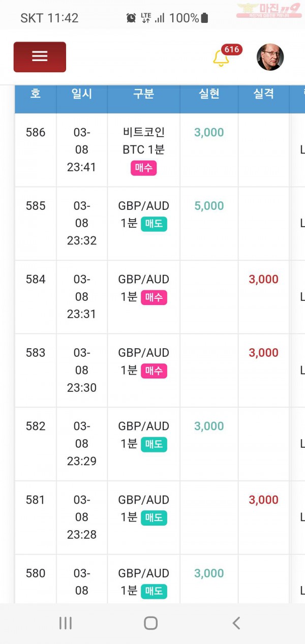Click the 실현 column header

click(x=209, y=94)
